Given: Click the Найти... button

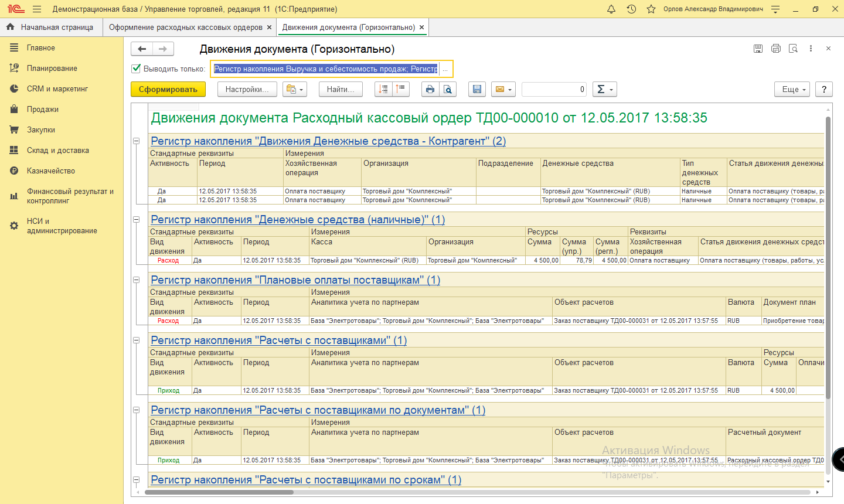Looking at the screenshot, I should click(x=341, y=89).
